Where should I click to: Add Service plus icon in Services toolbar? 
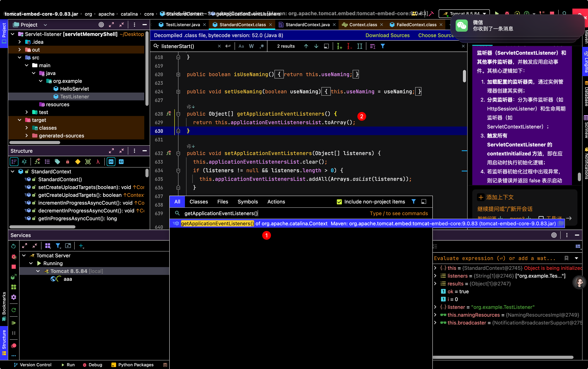(x=81, y=246)
